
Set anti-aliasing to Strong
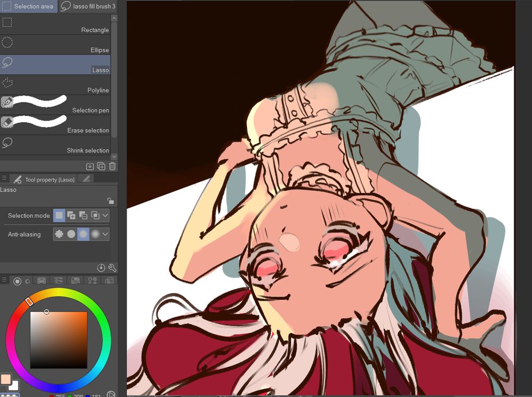pyautogui.click(x=95, y=234)
